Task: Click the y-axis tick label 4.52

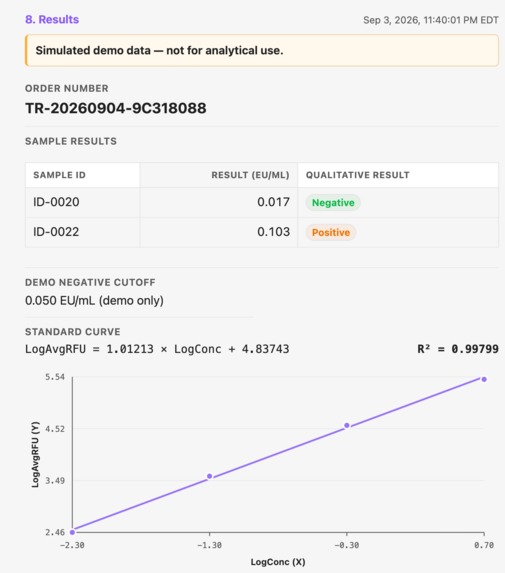Action: tap(55, 429)
